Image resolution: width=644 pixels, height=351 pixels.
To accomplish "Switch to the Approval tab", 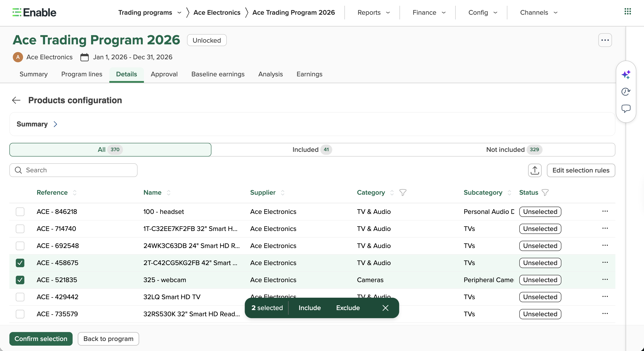I will 164,74.
